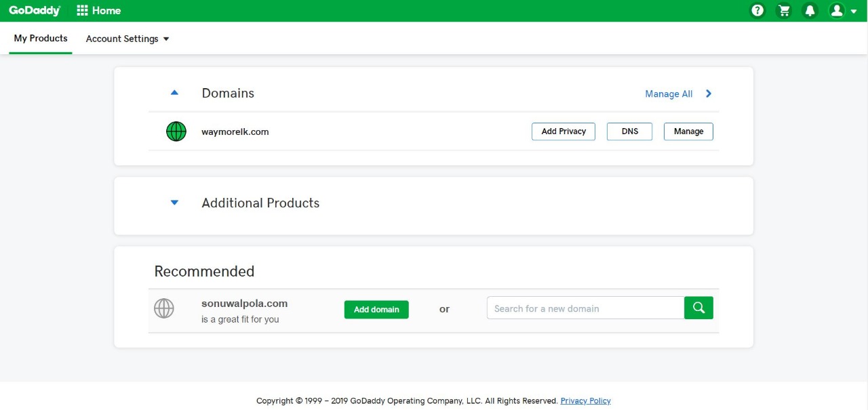The height and width of the screenshot is (410, 868).
Task: Click the 'is a great fit for you' text
Action: pos(240,319)
